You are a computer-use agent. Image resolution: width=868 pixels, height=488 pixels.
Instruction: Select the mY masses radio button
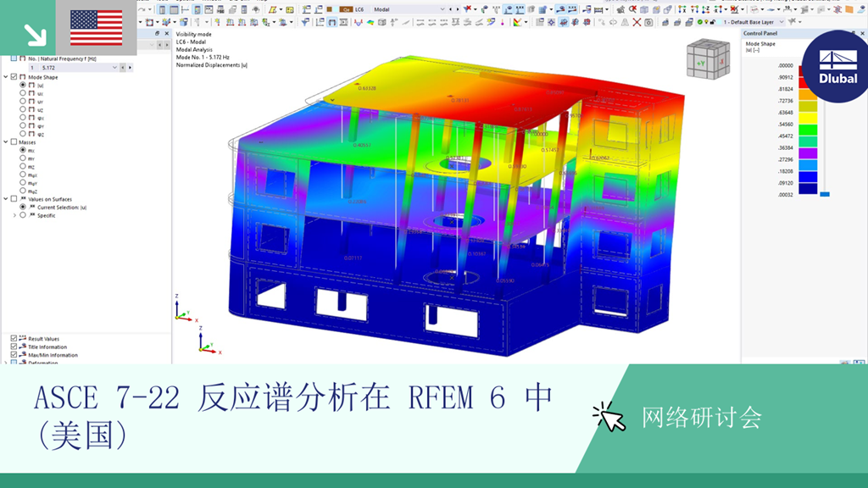click(x=23, y=158)
